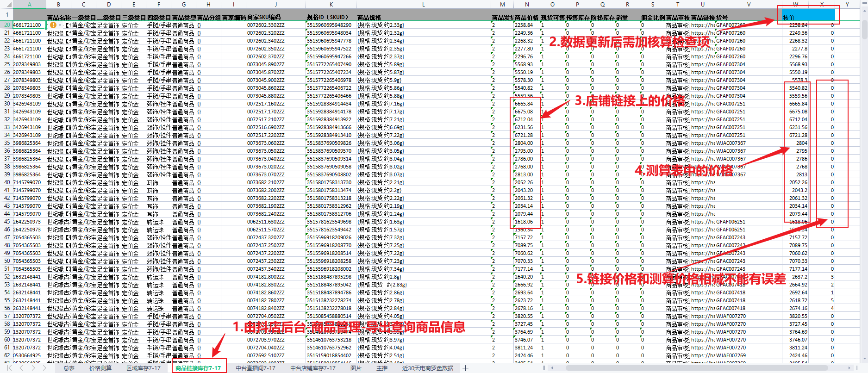Select the 商家SKU编码 header cell
Viewport: 868px width, 373px height.
pyautogui.click(x=264, y=18)
